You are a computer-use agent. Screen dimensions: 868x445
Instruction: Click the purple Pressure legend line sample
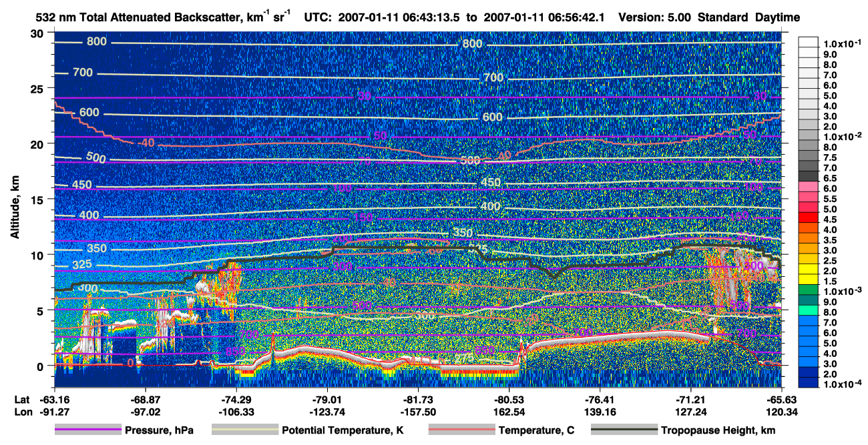point(87,430)
